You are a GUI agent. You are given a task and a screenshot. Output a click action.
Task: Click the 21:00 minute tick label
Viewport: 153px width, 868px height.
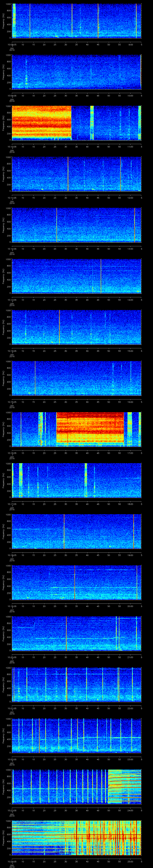[130, 657]
